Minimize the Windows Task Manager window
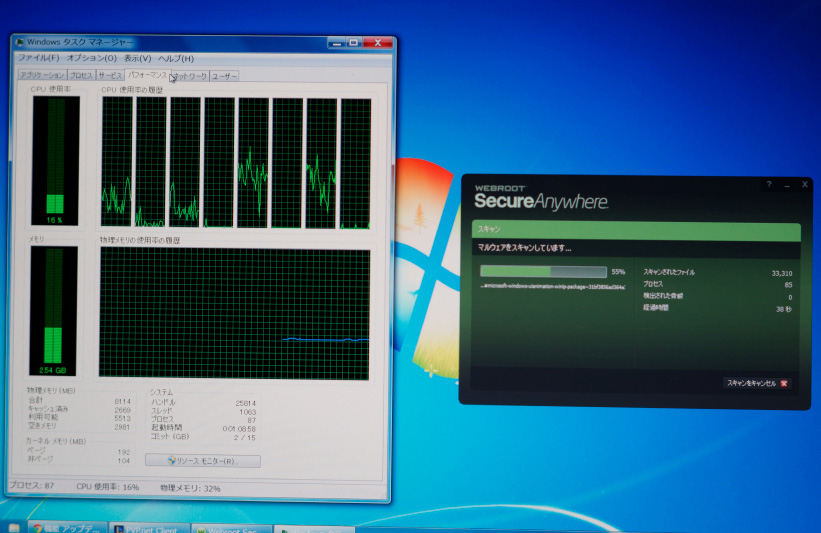 (337, 42)
